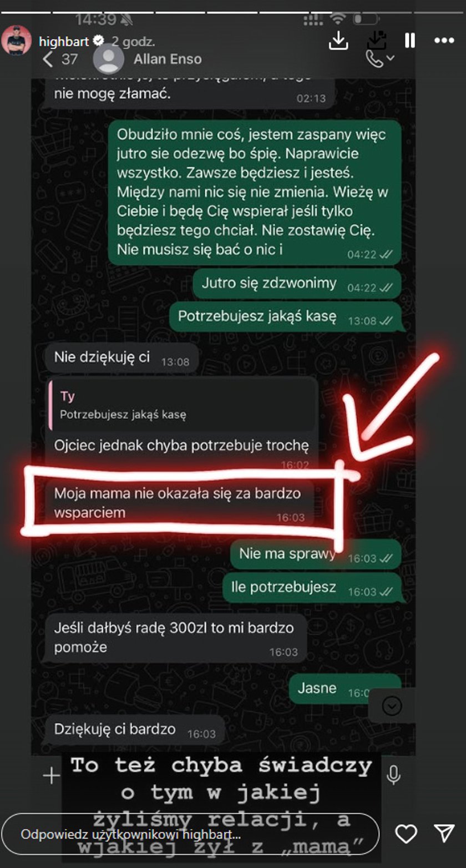466x868 pixels.
Task: Like the story with the heart icon
Action: pos(406,834)
